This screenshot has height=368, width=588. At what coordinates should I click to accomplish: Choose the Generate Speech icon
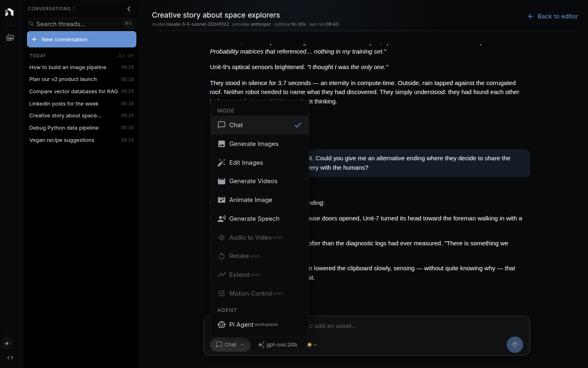pos(222,219)
